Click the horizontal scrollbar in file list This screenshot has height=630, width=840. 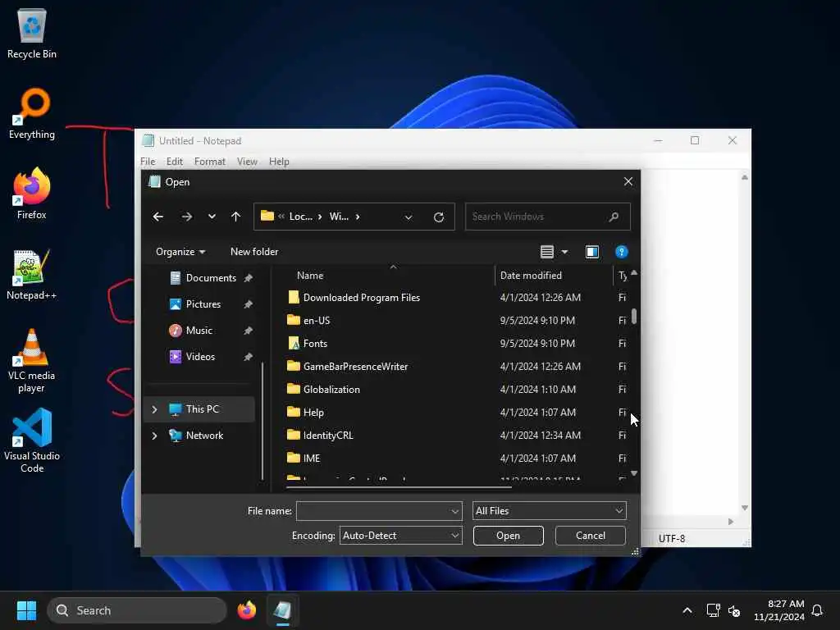click(x=399, y=487)
